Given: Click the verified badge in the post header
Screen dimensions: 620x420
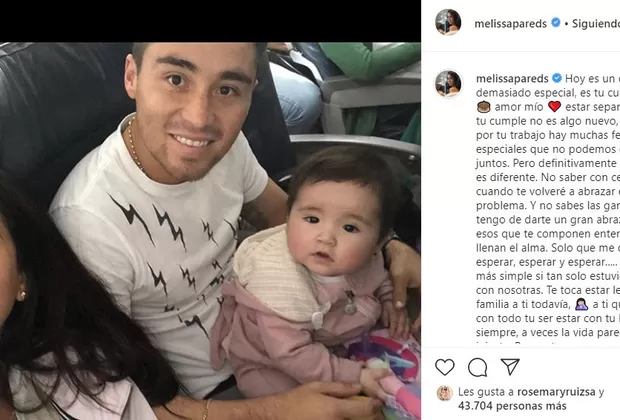Looking at the screenshot, I should [556, 23].
